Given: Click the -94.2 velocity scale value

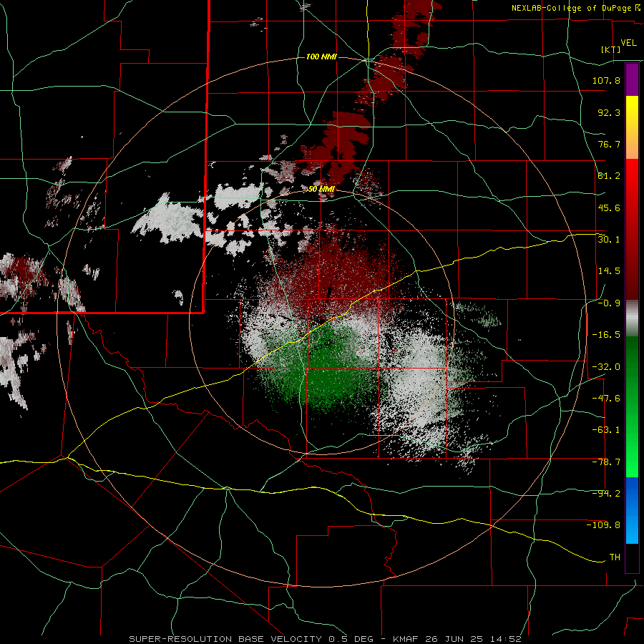Looking at the screenshot, I should coord(606,493).
